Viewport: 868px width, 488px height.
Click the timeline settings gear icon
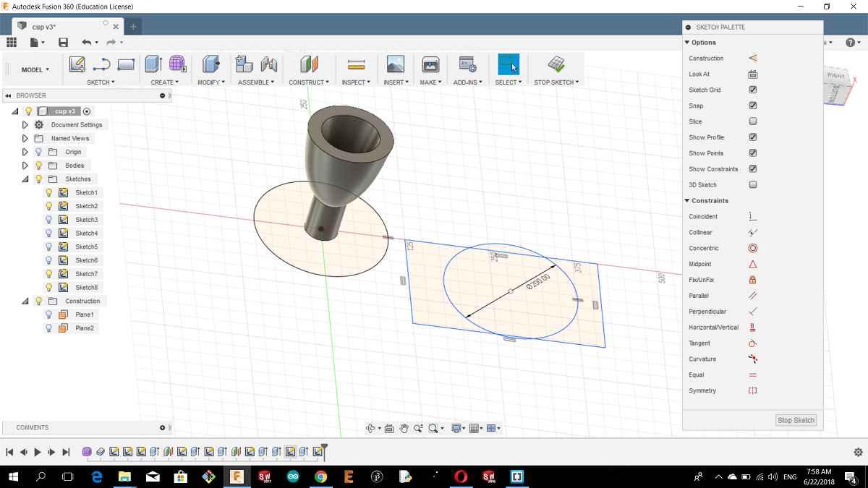click(858, 452)
